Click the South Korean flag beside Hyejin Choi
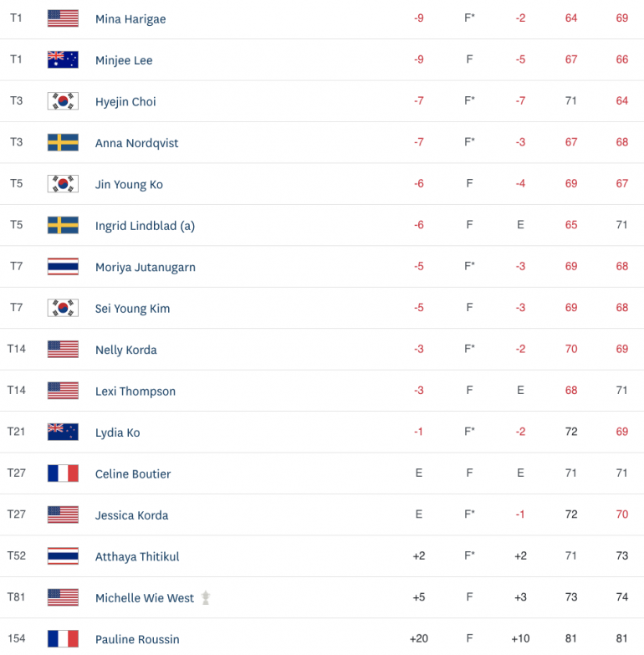 [63, 101]
